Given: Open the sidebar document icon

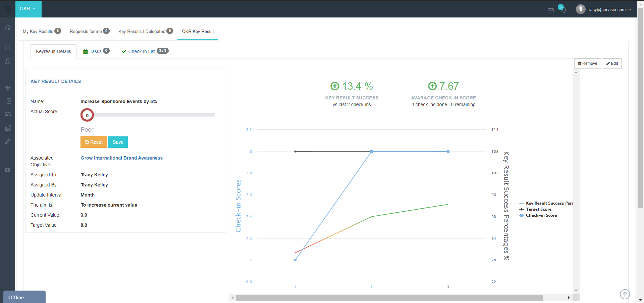Looking at the screenshot, I should pyautogui.click(x=8, y=47).
